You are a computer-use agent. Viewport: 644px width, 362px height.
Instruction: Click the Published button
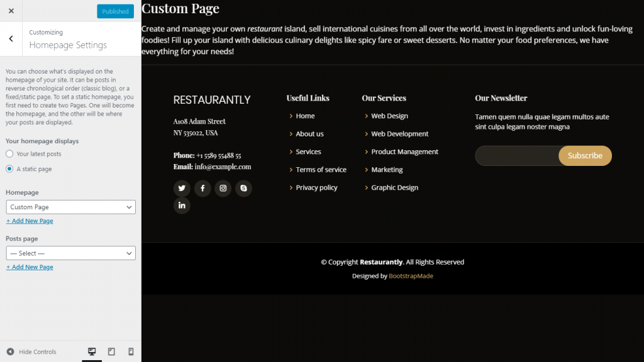pyautogui.click(x=115, y=11)
